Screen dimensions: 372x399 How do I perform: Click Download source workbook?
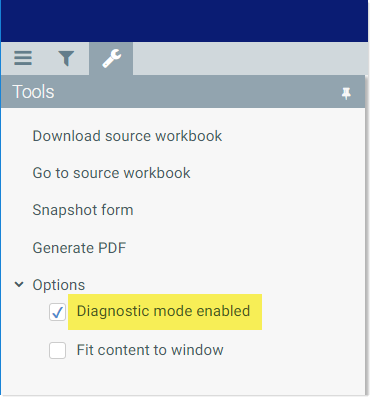127,136
